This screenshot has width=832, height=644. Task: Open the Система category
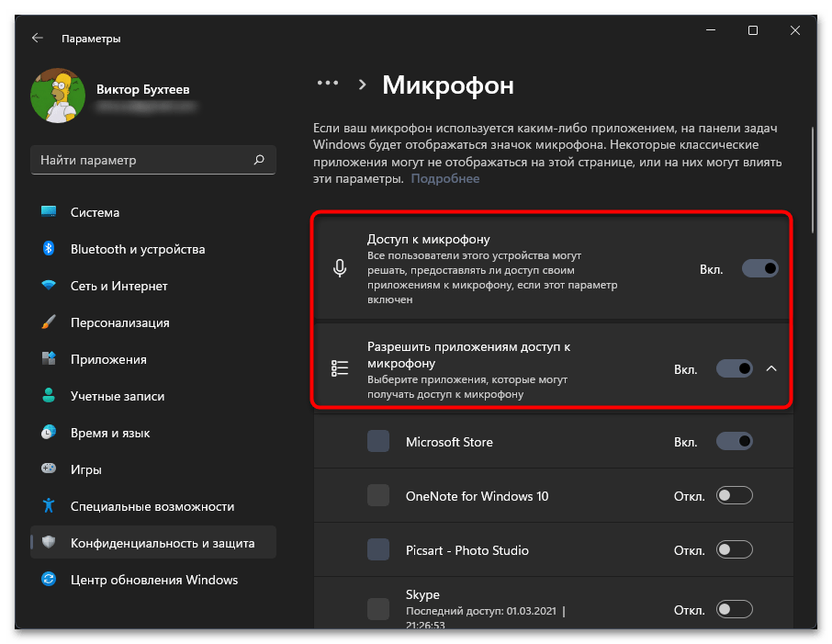[153, 212]
